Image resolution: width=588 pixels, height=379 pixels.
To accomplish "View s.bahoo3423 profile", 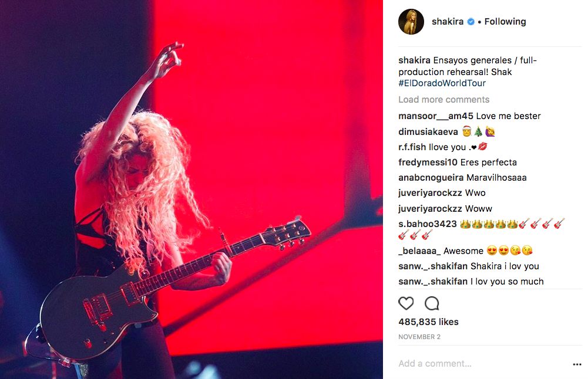I will point(428,224).
